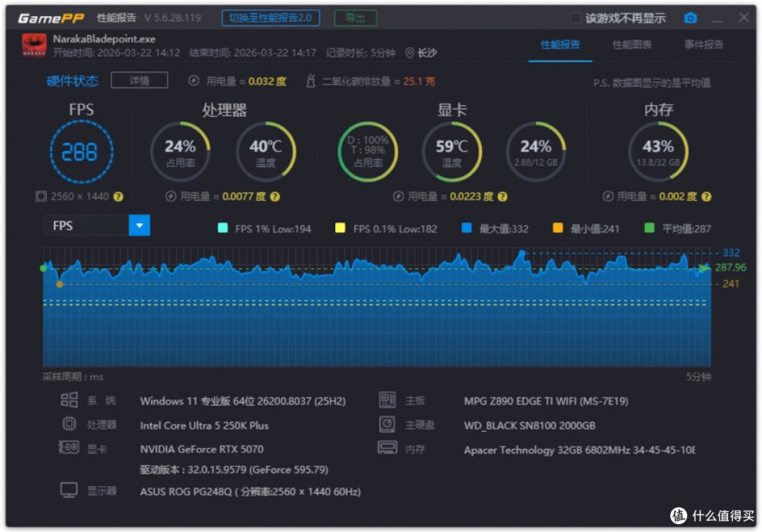Viewport: 762px width, 532px height.
Task: Click the green average arrow marker at 287.96
Action: [x=703, y=267]
